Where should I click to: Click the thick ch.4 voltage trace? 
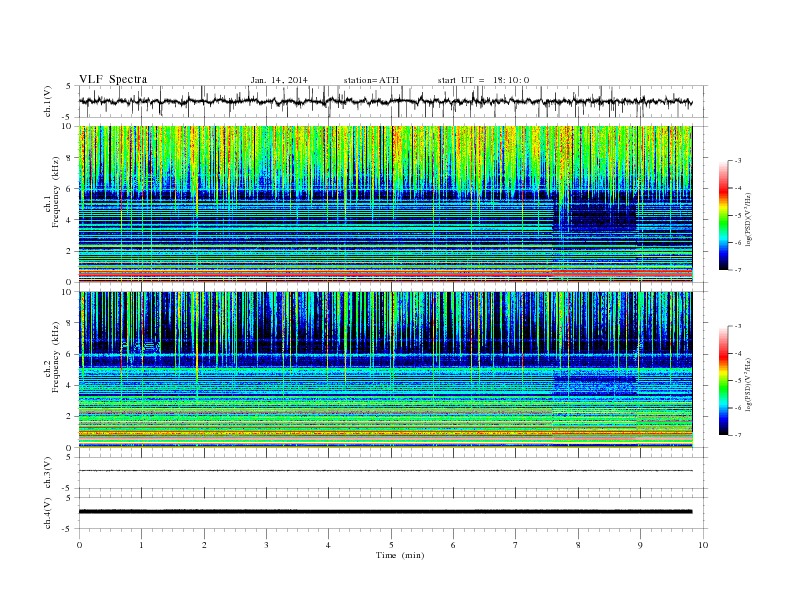tap(385, 512)
